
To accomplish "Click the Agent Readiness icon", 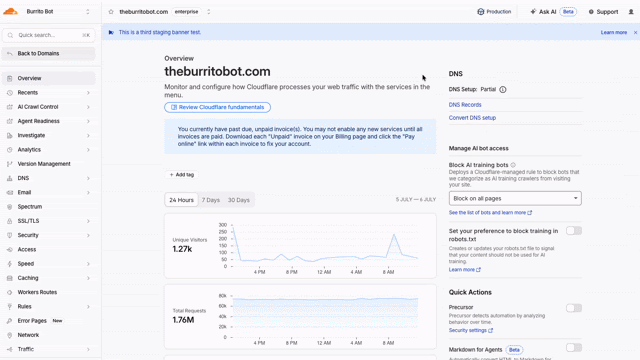I will [10, 121].
